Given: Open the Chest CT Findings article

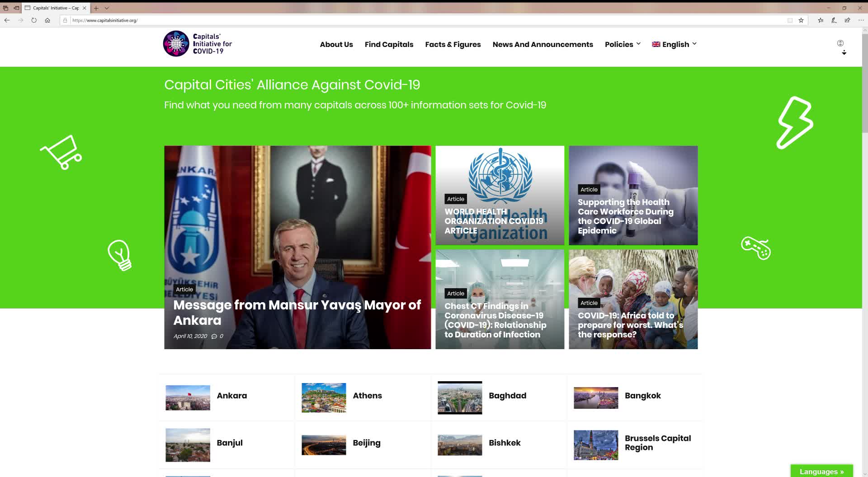Looking at the screenshot, I should 495,320.
